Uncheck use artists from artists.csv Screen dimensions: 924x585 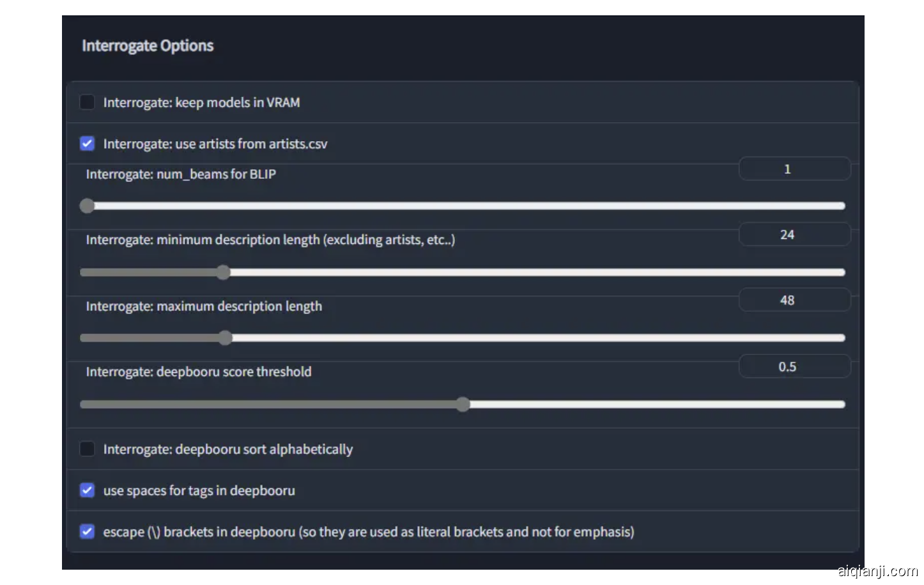[x=87, y=144]
